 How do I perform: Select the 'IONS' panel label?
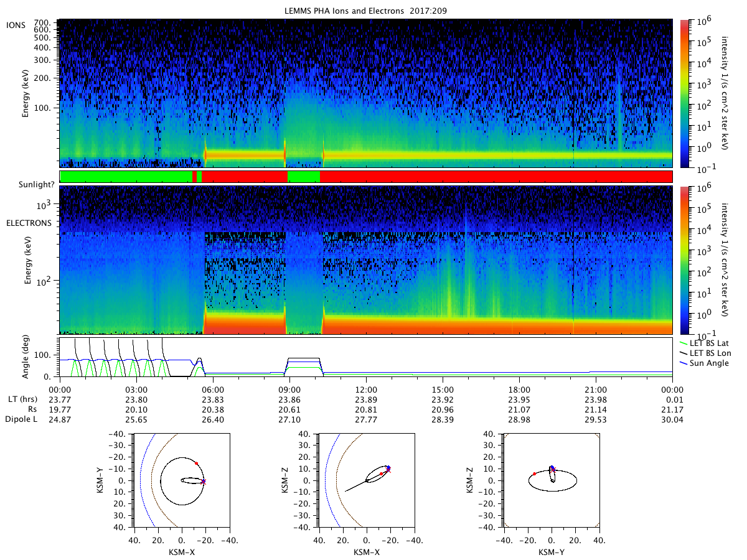pyautogui.click(x=16, y=24)
